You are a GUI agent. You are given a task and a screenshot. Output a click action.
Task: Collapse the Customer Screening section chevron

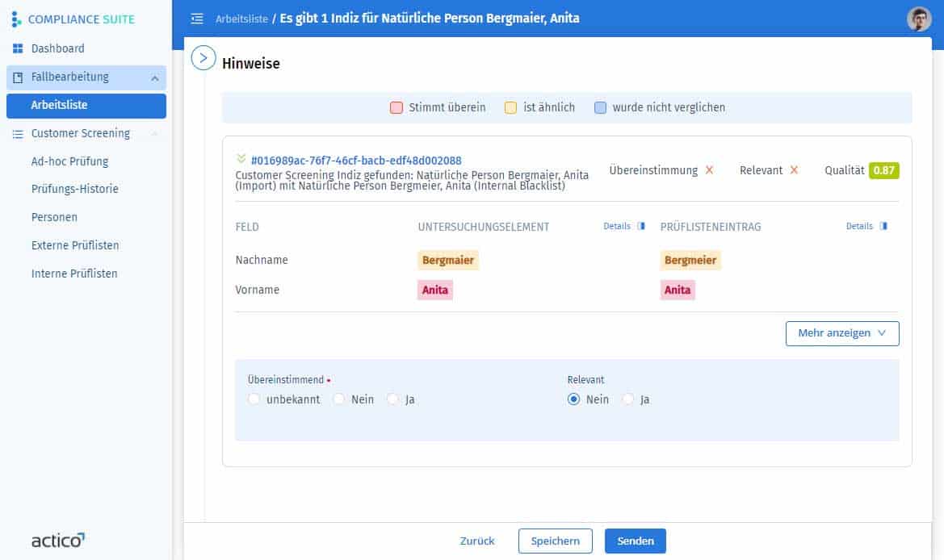(155, 133)
